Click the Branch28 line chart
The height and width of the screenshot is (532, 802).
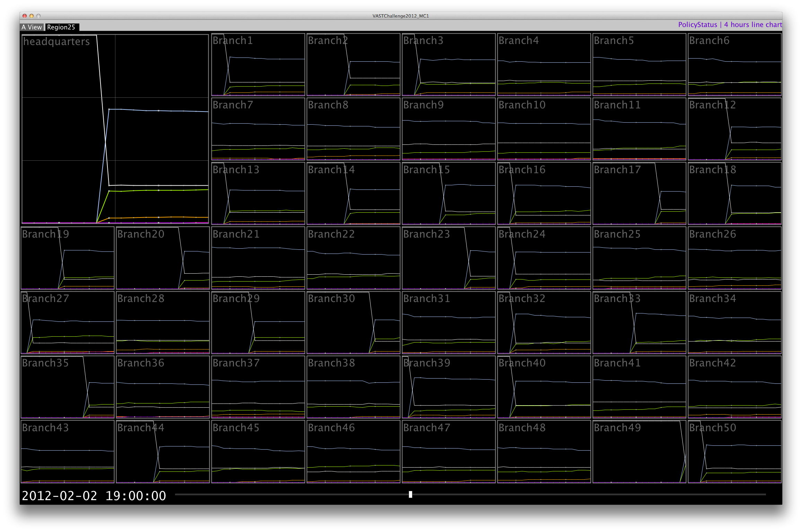point(163,322)
